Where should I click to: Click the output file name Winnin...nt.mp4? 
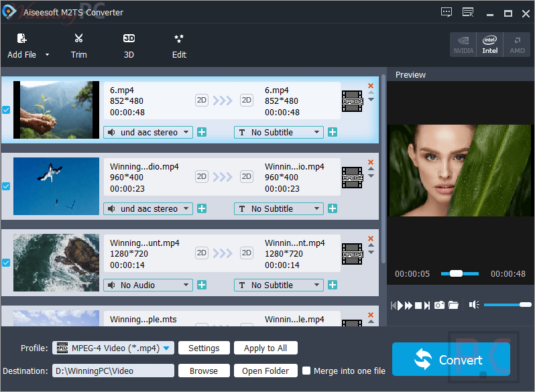click(295, 243)
